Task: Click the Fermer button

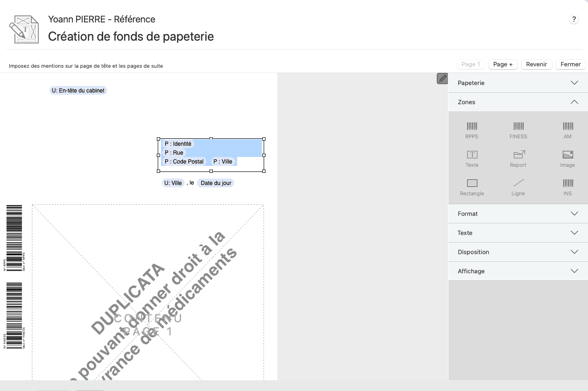Action: coord(570,64)
